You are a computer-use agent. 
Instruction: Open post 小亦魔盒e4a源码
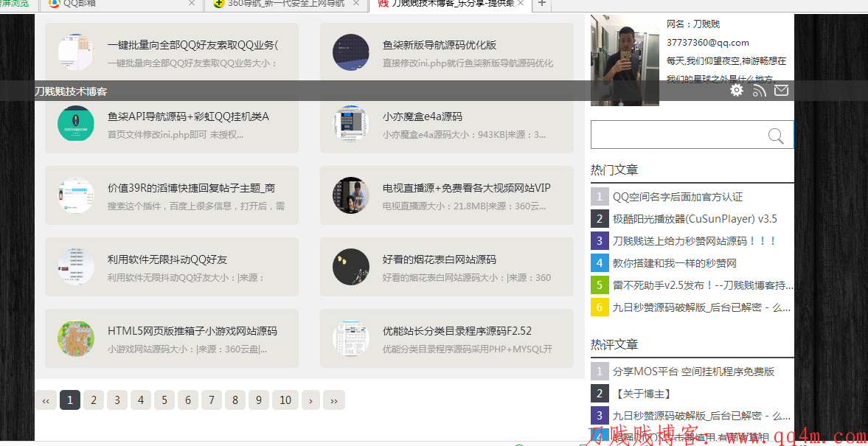pyautogui.click(x=422, y=116)
